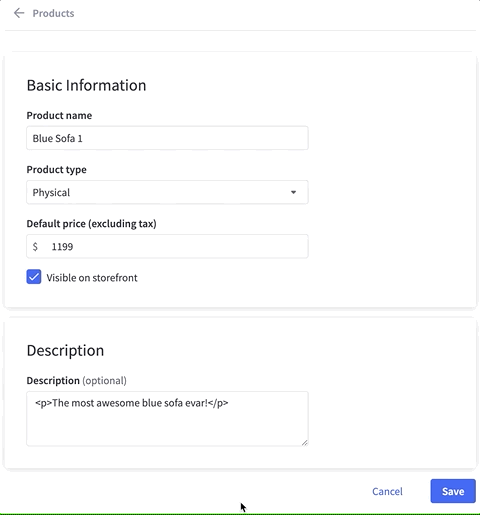Cancel editing the product

pyautogui.click(x=387, y=491)
